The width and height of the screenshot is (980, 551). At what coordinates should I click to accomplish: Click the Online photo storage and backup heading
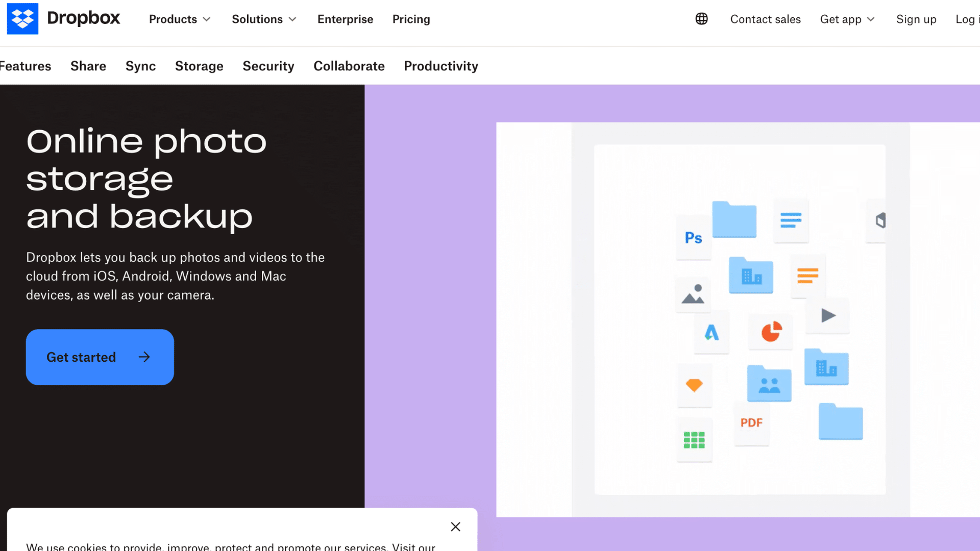tap(146, 179)
